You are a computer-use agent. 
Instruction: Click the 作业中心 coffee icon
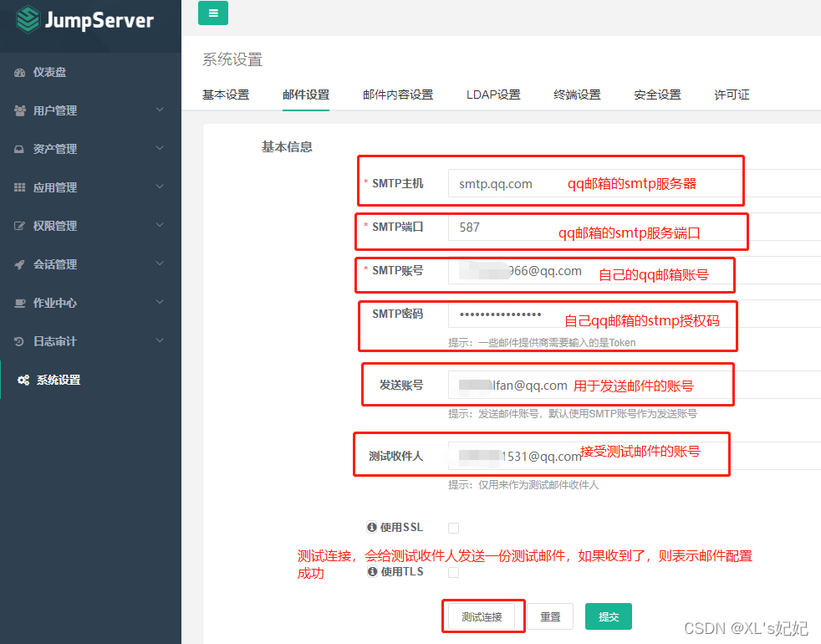tap(19, 303)
